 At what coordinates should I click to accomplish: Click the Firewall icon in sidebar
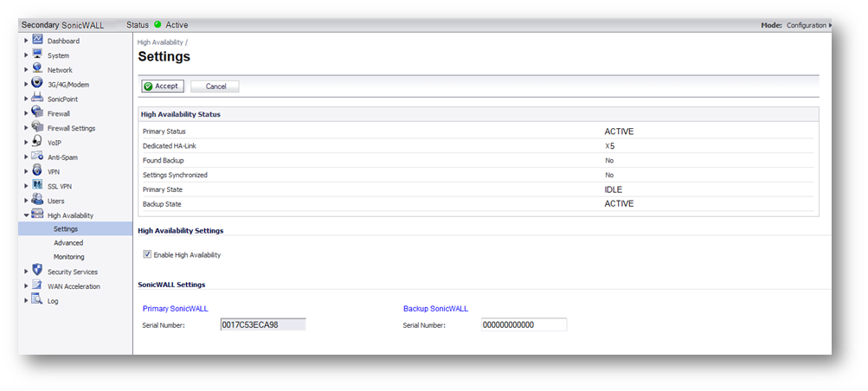coord(37,112)
